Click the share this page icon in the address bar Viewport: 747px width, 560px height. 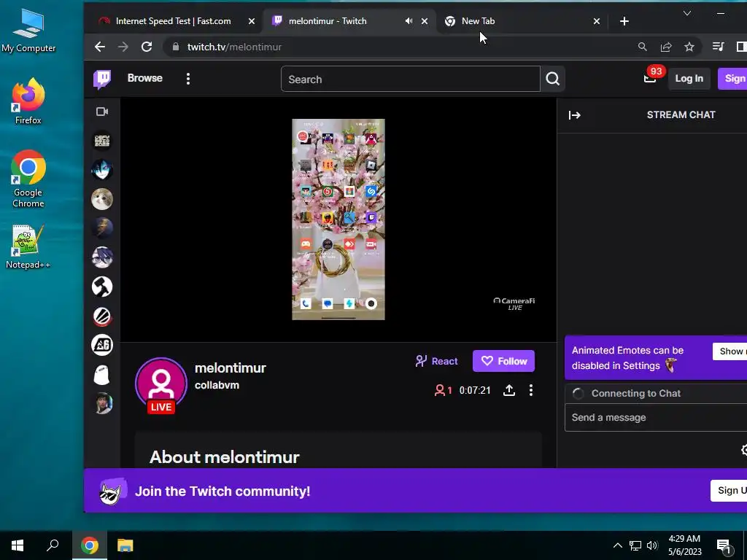[666, 47]
